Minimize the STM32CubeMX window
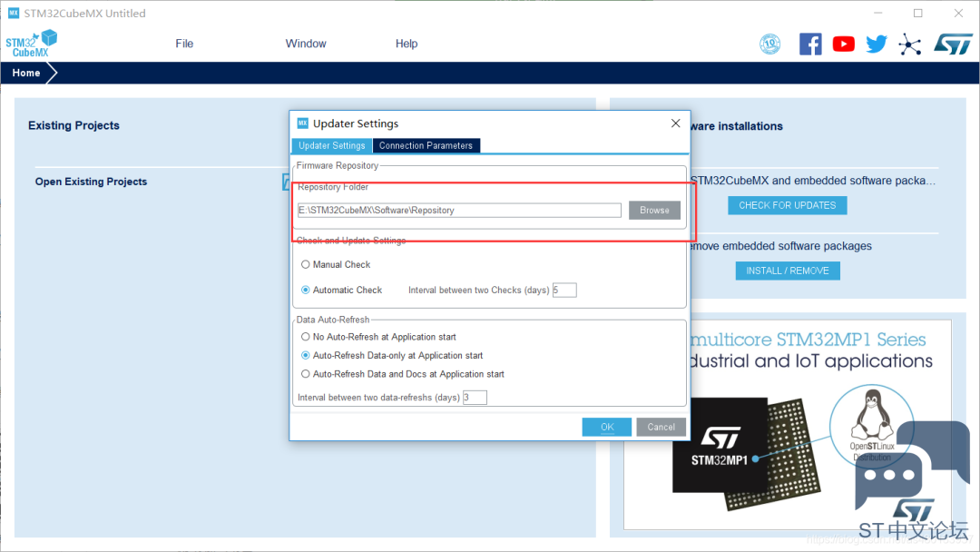The width and height of the screenshot is (980, 552). tap(878, 13)
